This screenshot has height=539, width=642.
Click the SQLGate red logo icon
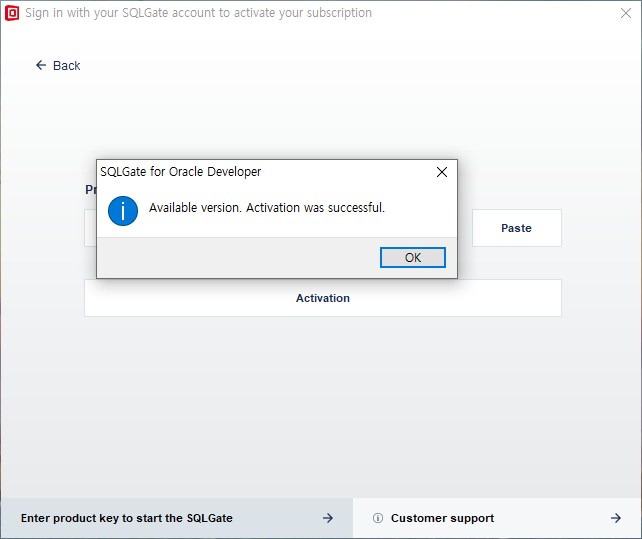pos(12,13)
